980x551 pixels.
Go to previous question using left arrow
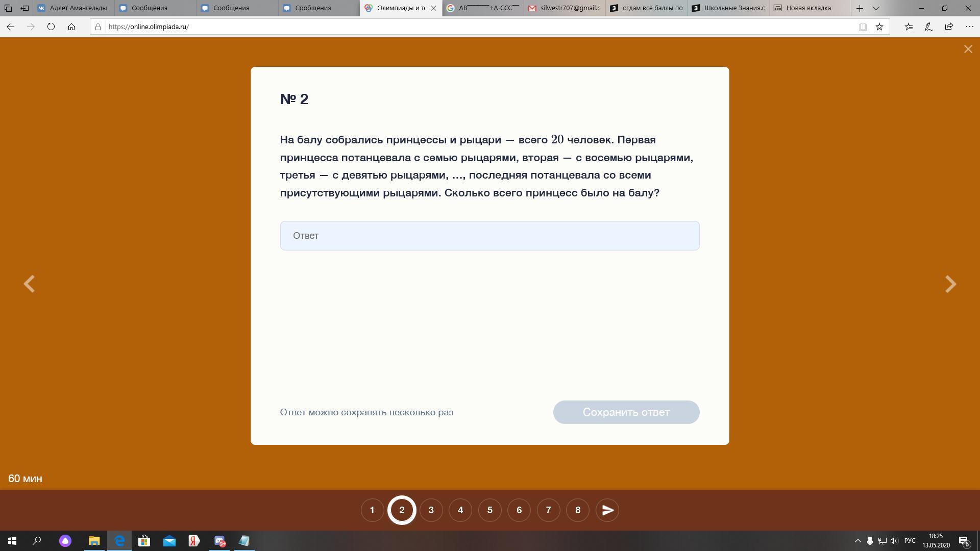29,284
